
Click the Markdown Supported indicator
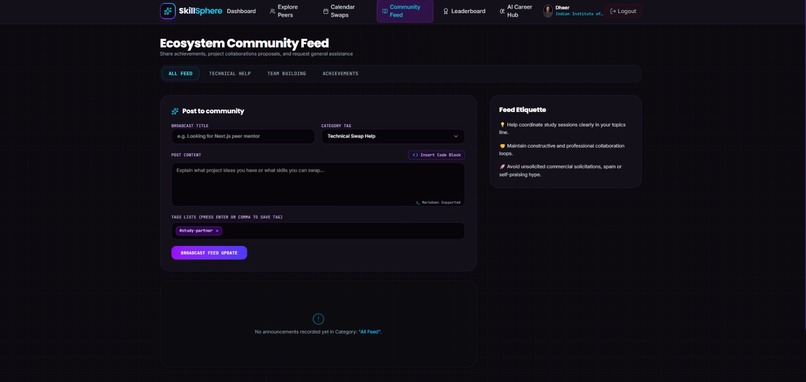(x=438, y=203)
